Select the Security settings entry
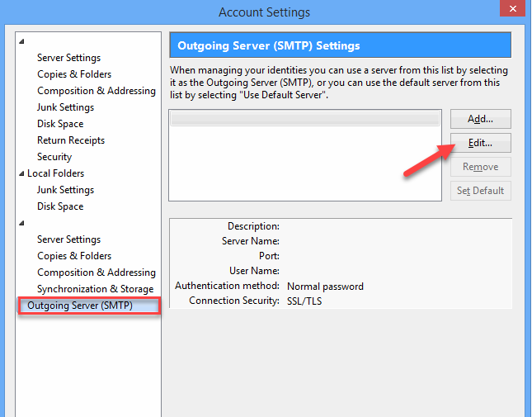The image size is (532, 417). click(54, 157)
